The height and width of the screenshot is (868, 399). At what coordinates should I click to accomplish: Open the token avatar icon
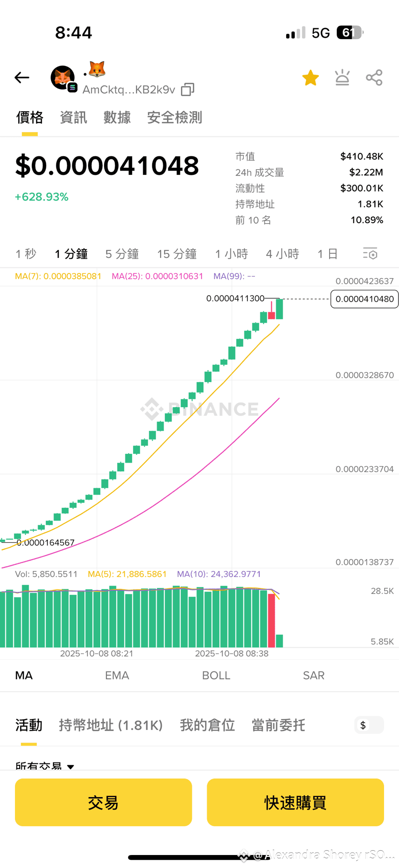63,78
